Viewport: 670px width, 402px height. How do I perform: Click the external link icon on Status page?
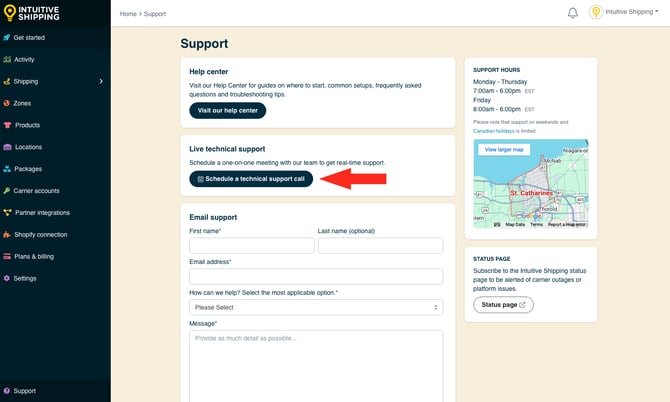(522, 305)
